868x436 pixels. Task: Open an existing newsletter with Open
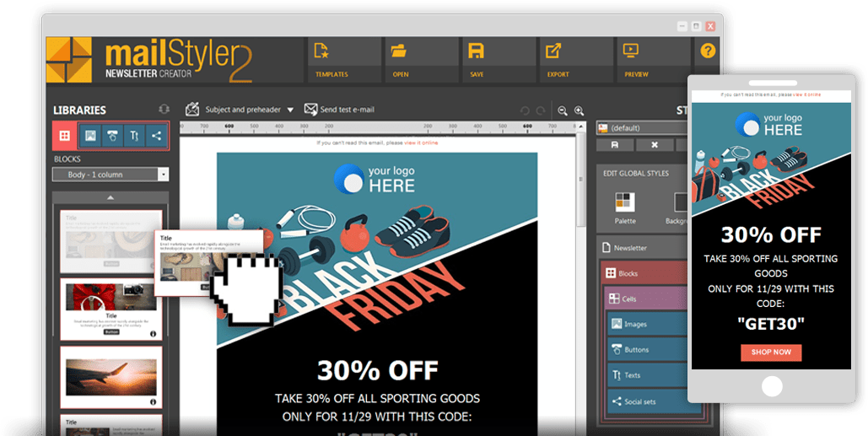point(422,60)
